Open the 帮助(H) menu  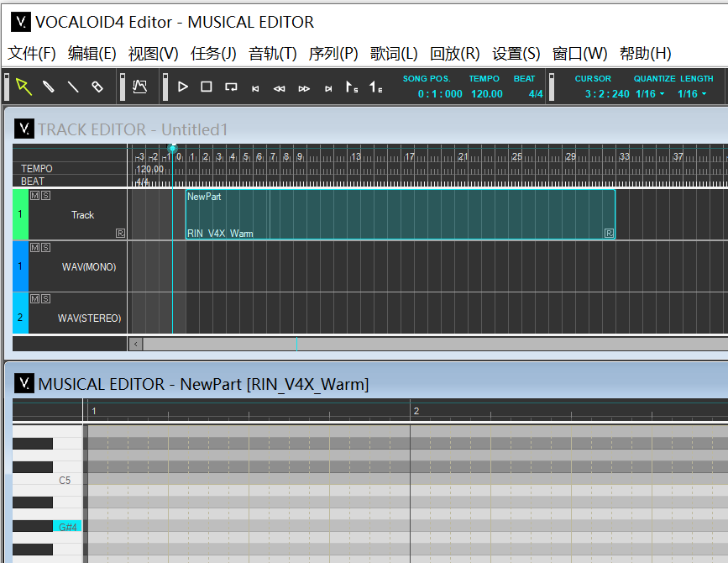coord(646,54)
